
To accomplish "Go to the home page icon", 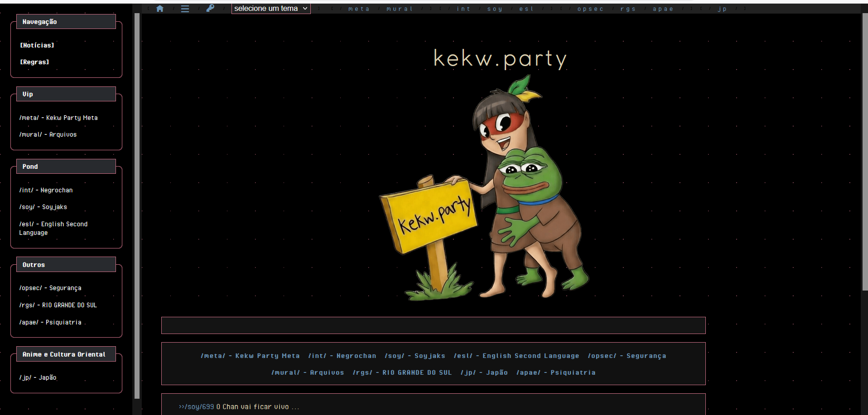I will 160,9.
